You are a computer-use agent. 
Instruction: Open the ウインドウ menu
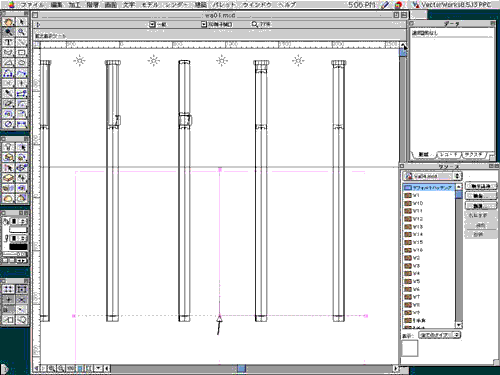tap(256, 5)
